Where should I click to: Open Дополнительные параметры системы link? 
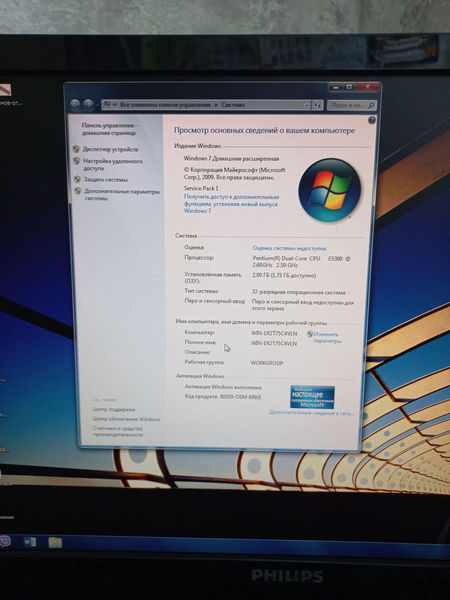click(x=122, y=194)
